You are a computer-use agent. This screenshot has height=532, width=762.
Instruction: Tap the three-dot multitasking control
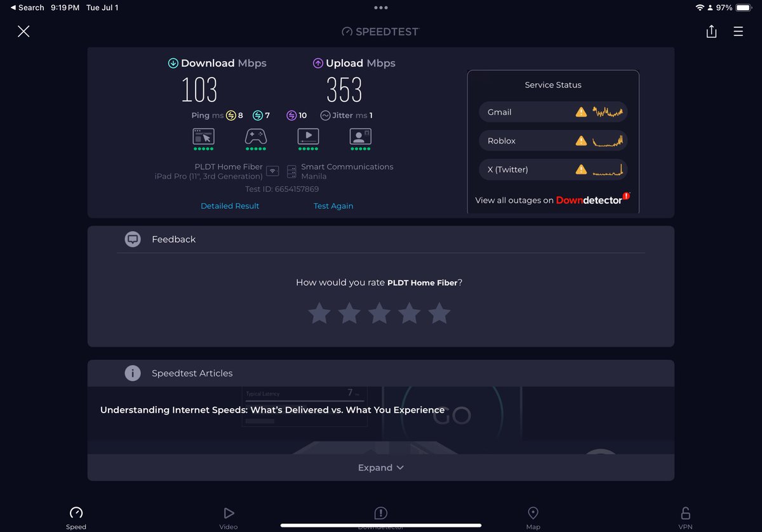(x=381, y=8)
